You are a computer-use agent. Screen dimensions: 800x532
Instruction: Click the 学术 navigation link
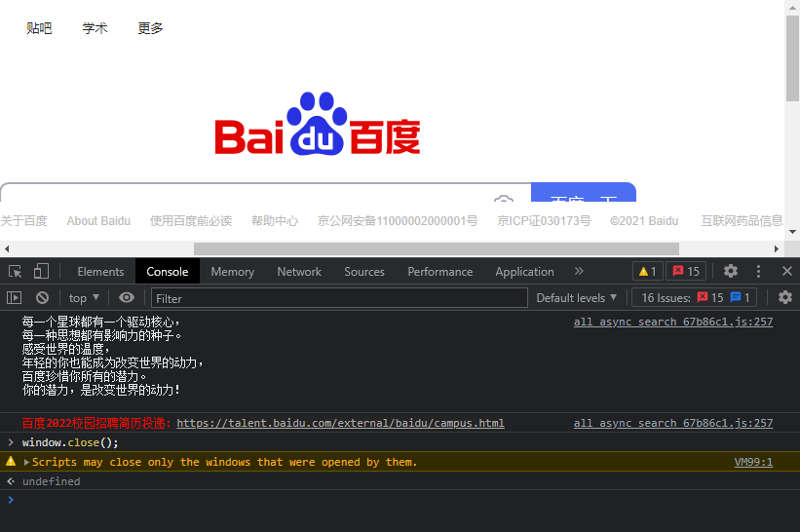point(95,28)
